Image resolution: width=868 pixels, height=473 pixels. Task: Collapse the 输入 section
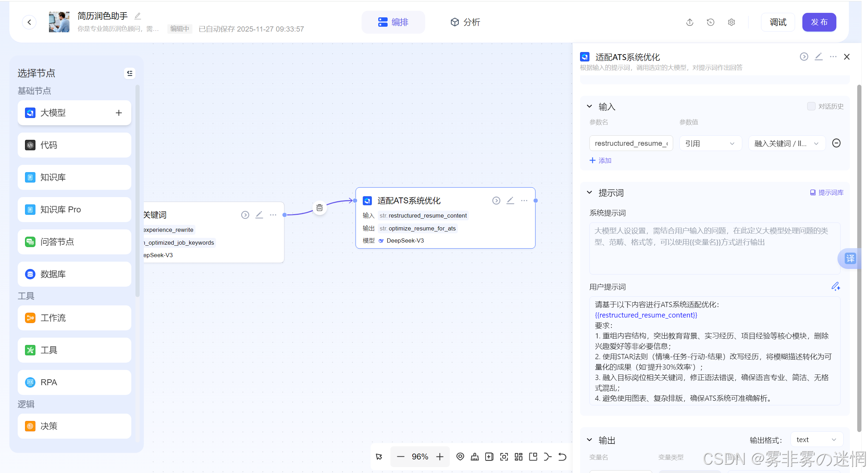pyautogui.click(x=589, y=106)
